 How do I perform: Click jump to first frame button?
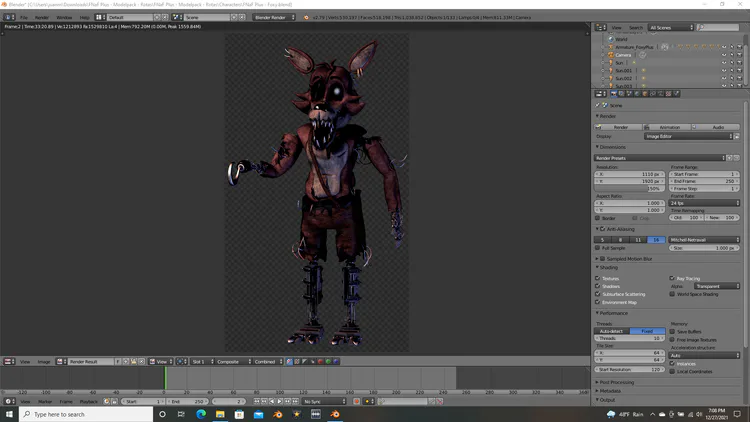[x=257, y=401]
